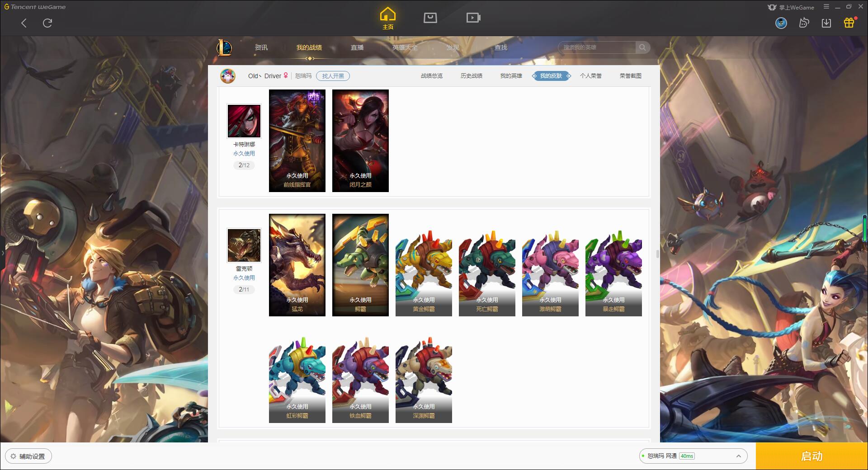
Task: Open the WeGame hamburger menu icon
Action: [826, 7]
